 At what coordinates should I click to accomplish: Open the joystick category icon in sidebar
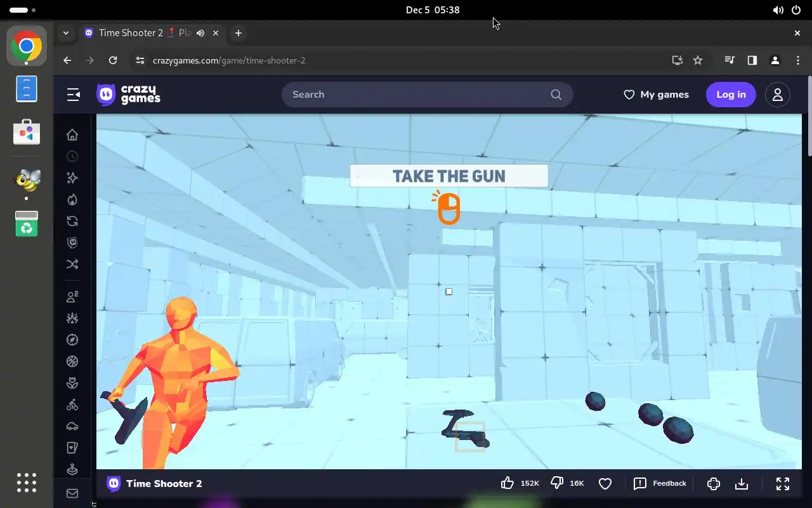72,469
